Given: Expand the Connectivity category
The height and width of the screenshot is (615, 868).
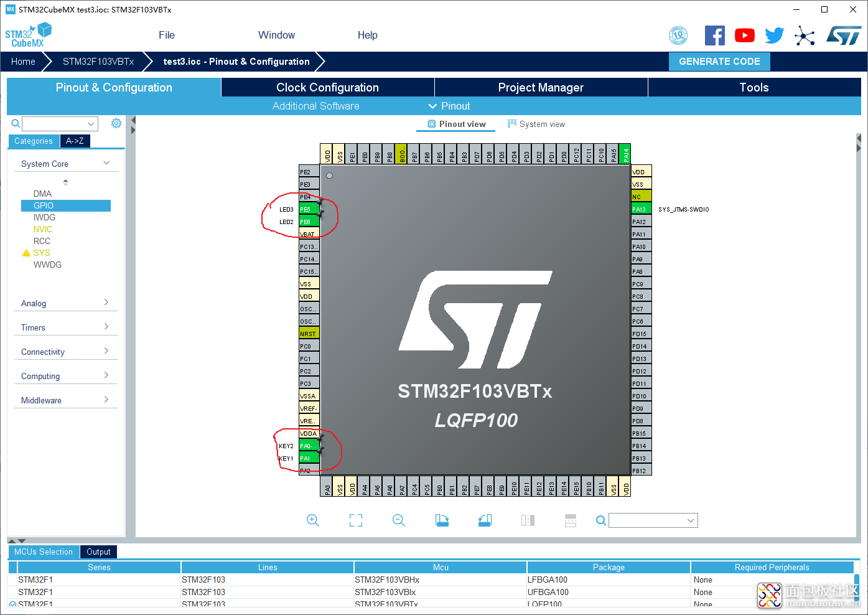Looking at the screenshot, I should coord(106,351).
